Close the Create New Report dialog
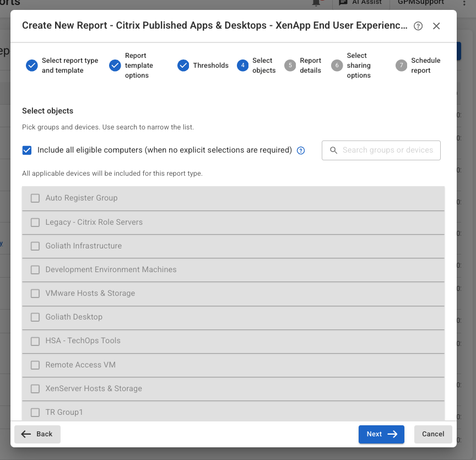The image size is (476, 460). 436,26
